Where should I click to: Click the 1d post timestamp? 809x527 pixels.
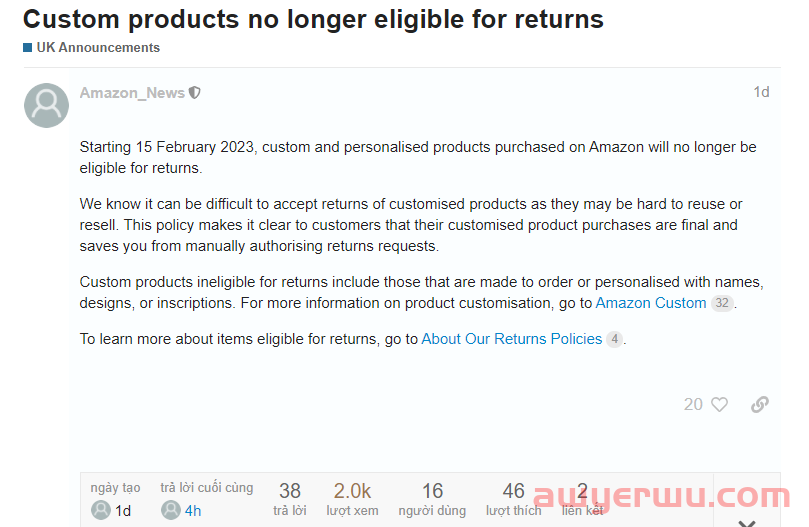pyautogui.click(x=761, y=92)
